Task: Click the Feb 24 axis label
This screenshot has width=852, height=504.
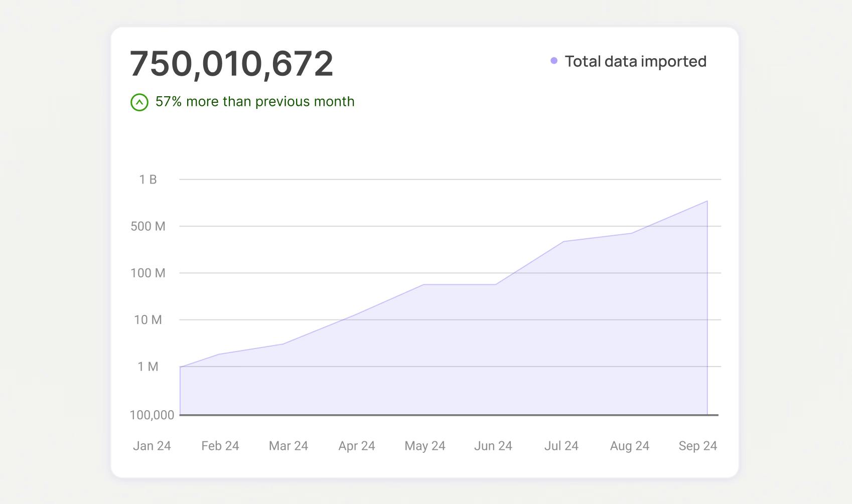Action: 221,445
